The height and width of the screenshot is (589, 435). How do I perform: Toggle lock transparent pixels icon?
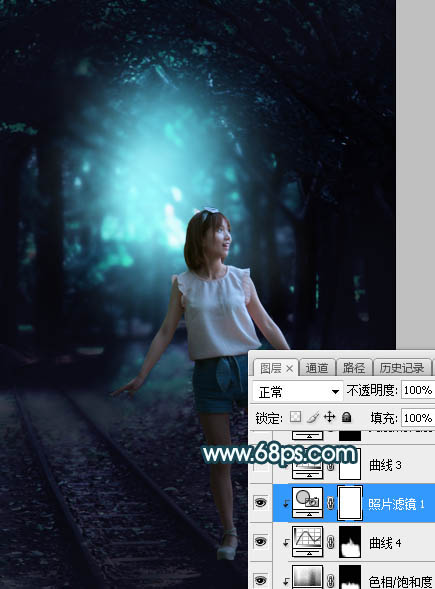tap(296, 417)
